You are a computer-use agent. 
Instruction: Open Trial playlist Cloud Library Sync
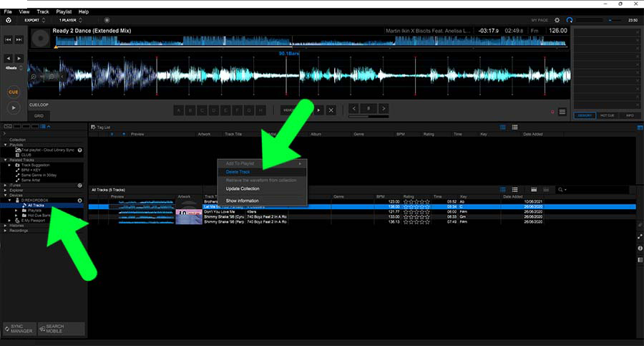[x=48, y=150]
